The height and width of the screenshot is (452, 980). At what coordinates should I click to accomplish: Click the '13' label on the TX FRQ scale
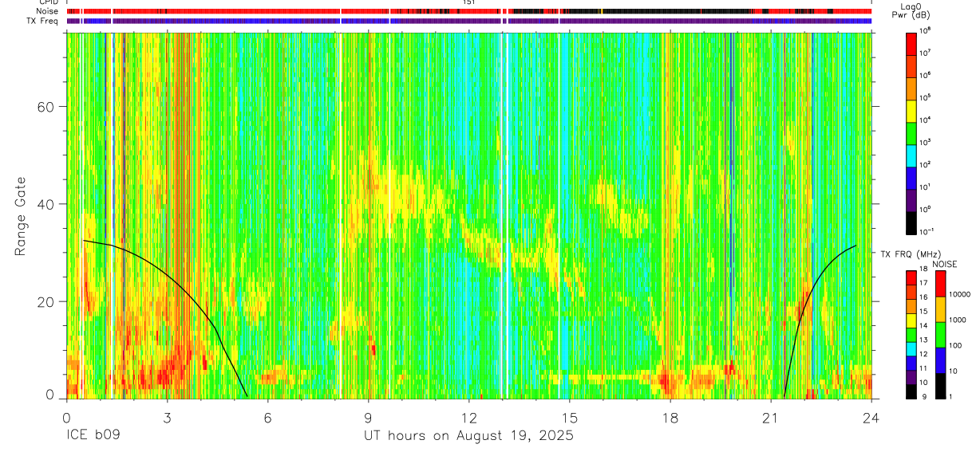(923, 340)
